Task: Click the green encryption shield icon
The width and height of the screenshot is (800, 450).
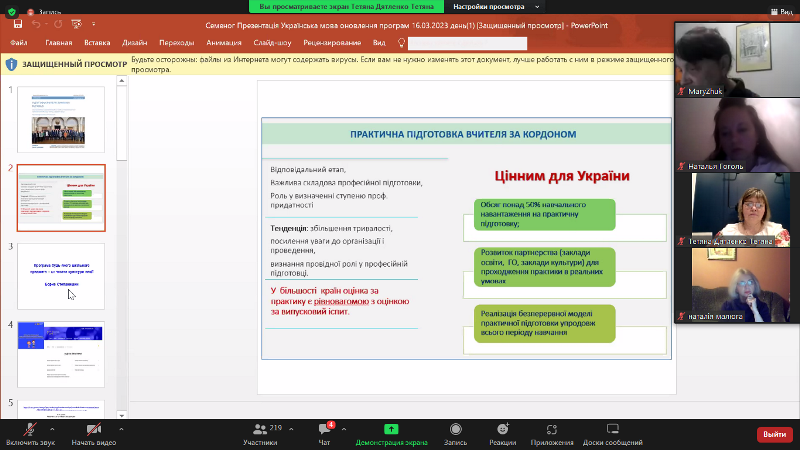Action: [10, 11]
